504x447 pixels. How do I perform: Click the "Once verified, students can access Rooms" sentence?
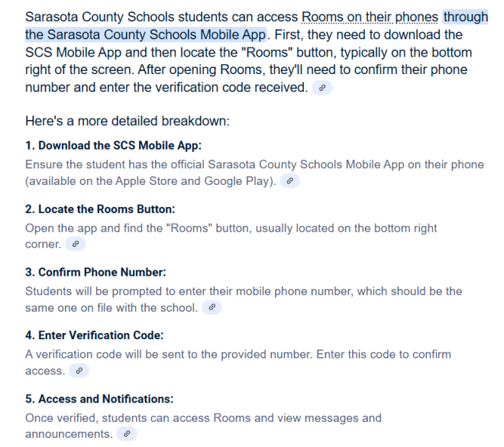pos(203,418)
